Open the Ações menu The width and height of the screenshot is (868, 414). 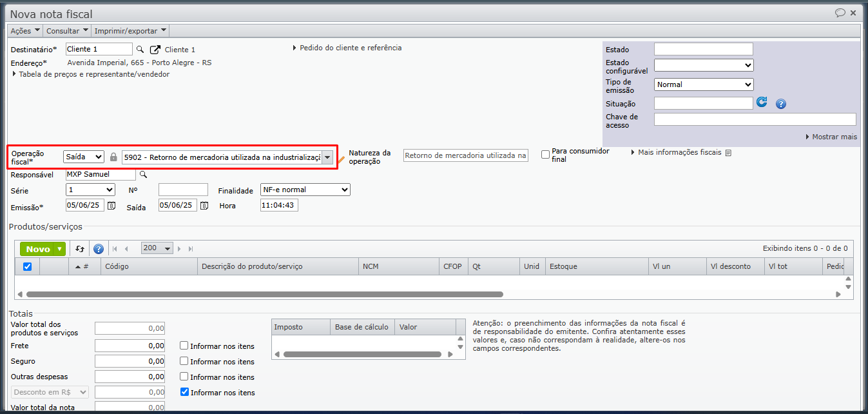26,30
